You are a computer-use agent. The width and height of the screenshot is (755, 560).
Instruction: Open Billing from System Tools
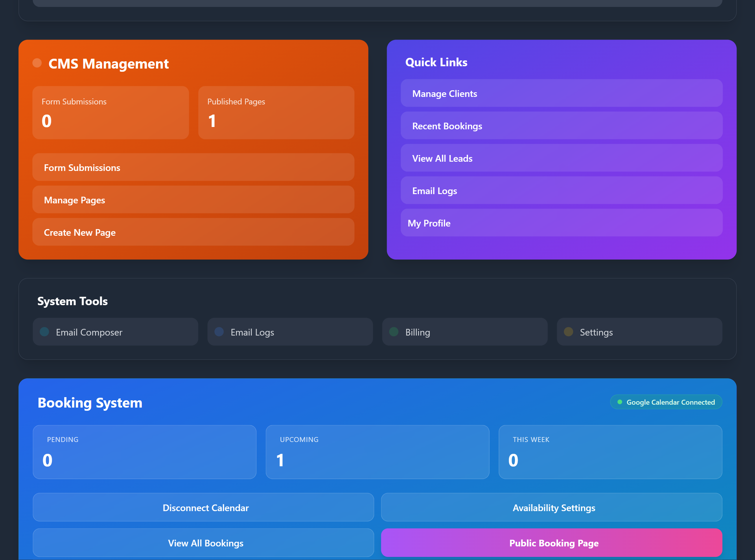465,332
